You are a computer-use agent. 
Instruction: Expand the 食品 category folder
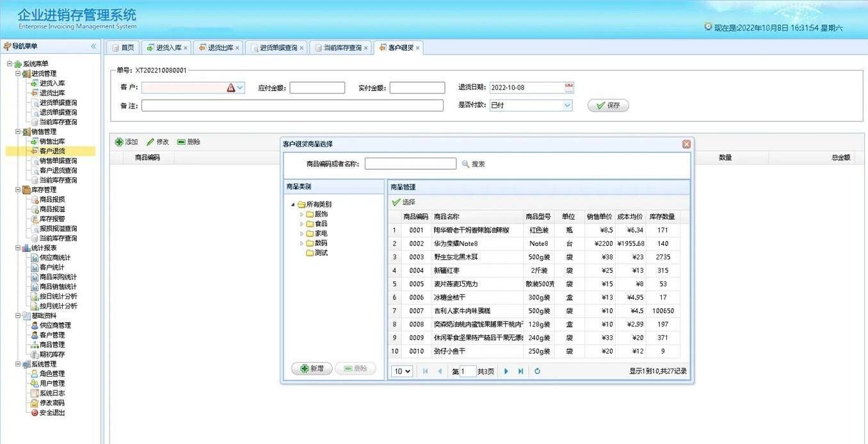pos(302,224)
